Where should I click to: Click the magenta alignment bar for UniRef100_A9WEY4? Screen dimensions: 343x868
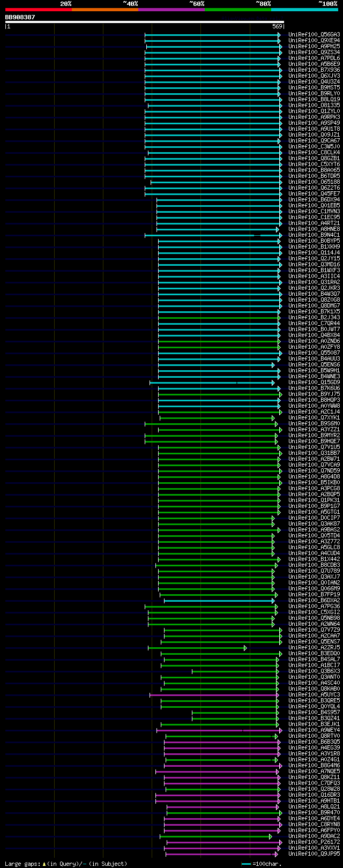(x=219, y=730)
